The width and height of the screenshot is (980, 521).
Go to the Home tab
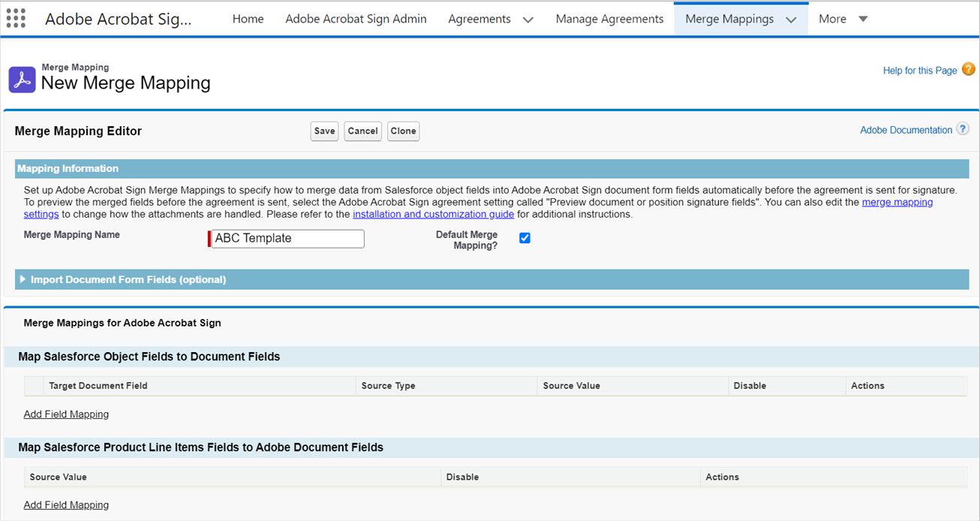(x=248, y=19)
